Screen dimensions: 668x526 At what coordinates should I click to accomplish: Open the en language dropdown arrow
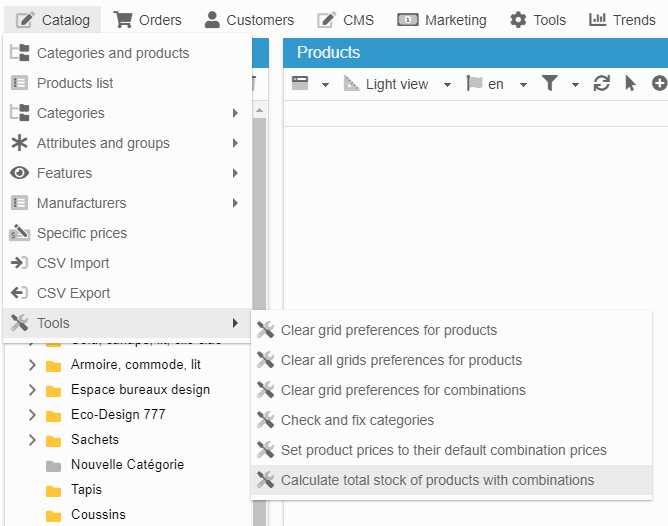tap(523, 85)
